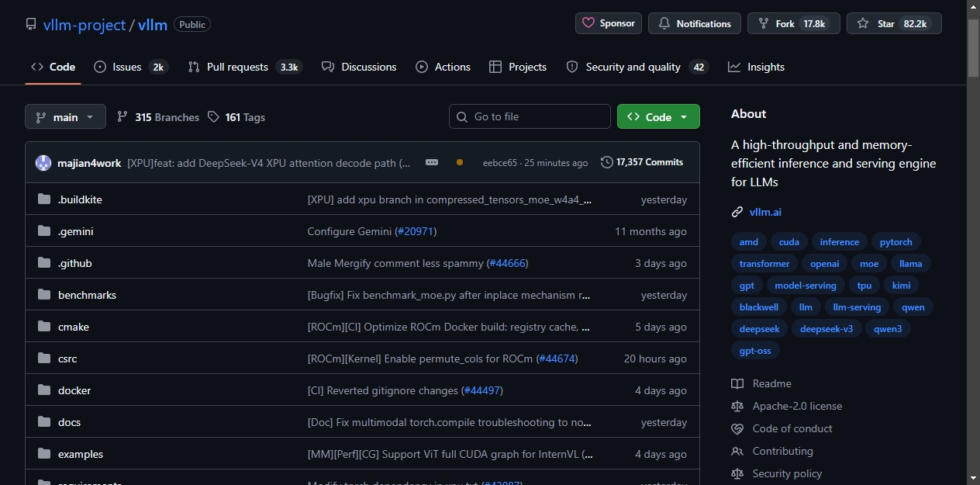This screenshot has width=980, height=485.
Task: Open Security and quality tab
Action: (x=637, y=67)
